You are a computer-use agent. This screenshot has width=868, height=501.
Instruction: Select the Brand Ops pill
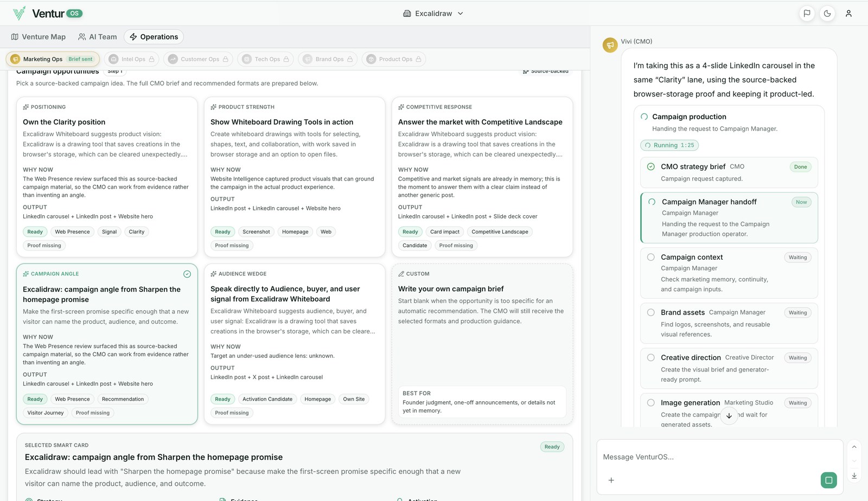coord(328,59)
